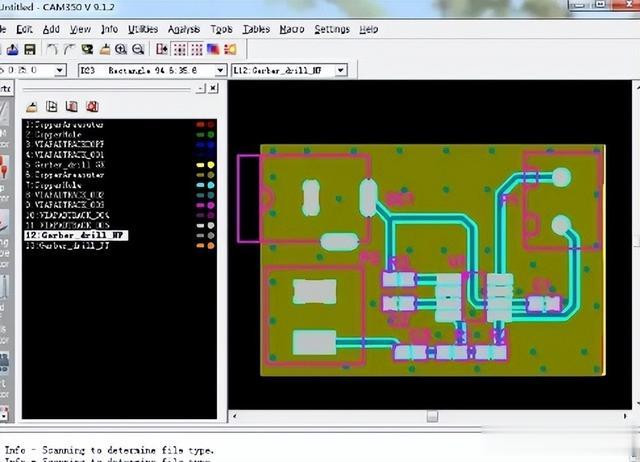Minimize the layer panel with the dash button

pos(201,88)
